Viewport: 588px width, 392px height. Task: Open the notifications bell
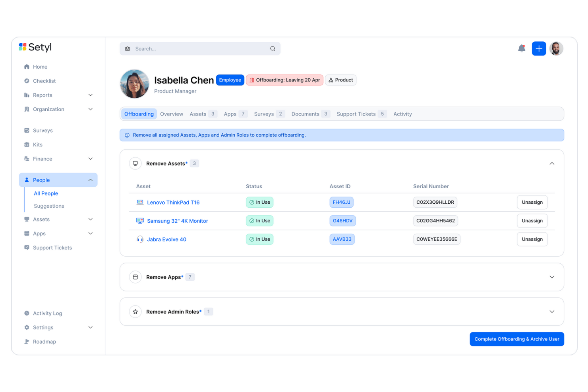tap(522, 48)
